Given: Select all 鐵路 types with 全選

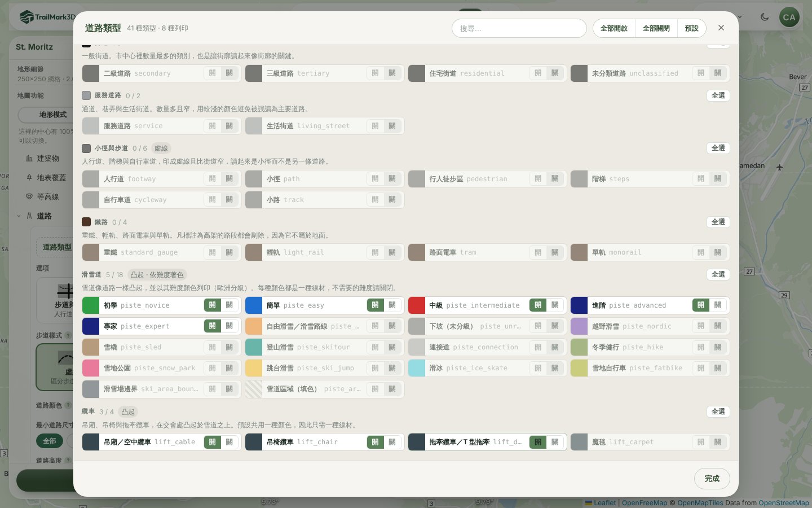Looking at the screenshot, I should [718, 222].
